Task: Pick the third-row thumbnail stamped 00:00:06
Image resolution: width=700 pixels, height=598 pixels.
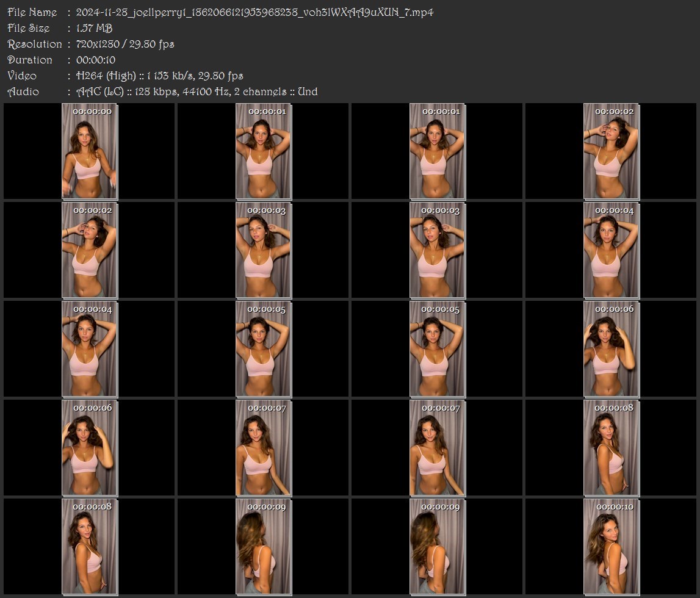Action: click(x=612, y=349)
